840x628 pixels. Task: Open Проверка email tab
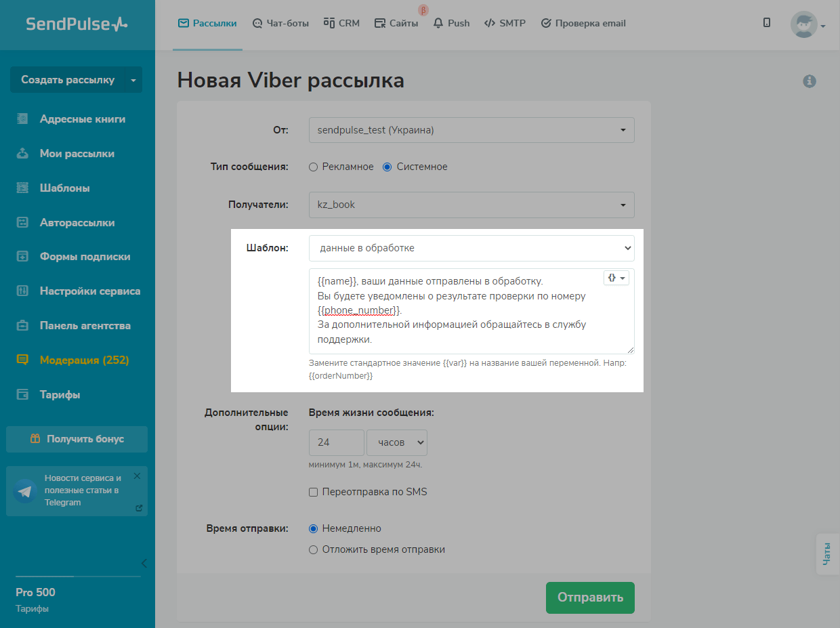click(x=583, y=23)
